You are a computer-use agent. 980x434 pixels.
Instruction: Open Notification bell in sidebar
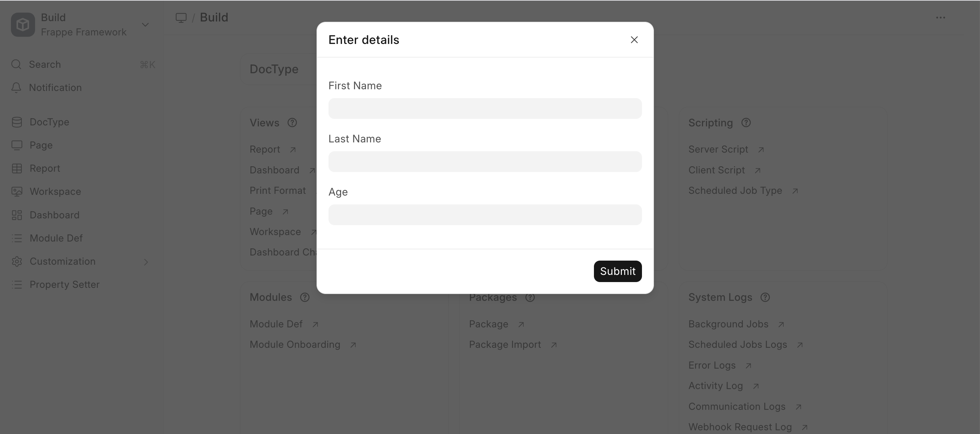16,88
